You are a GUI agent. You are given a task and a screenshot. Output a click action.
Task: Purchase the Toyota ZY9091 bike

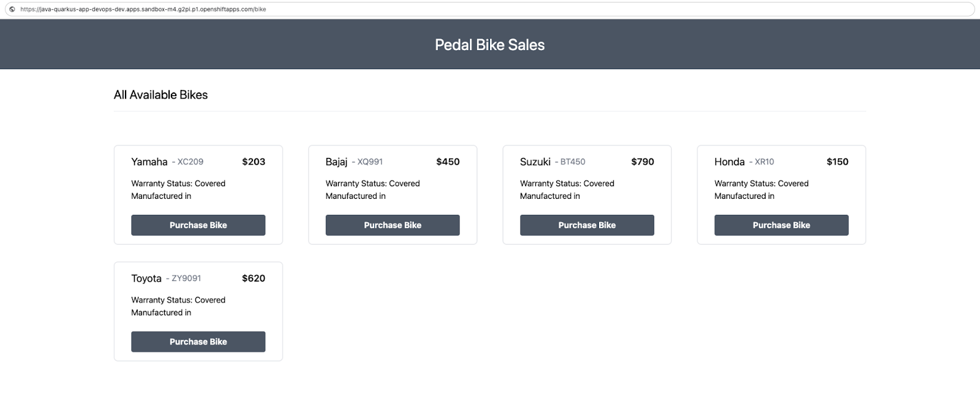pyautogui.click(x=198, y=342)
